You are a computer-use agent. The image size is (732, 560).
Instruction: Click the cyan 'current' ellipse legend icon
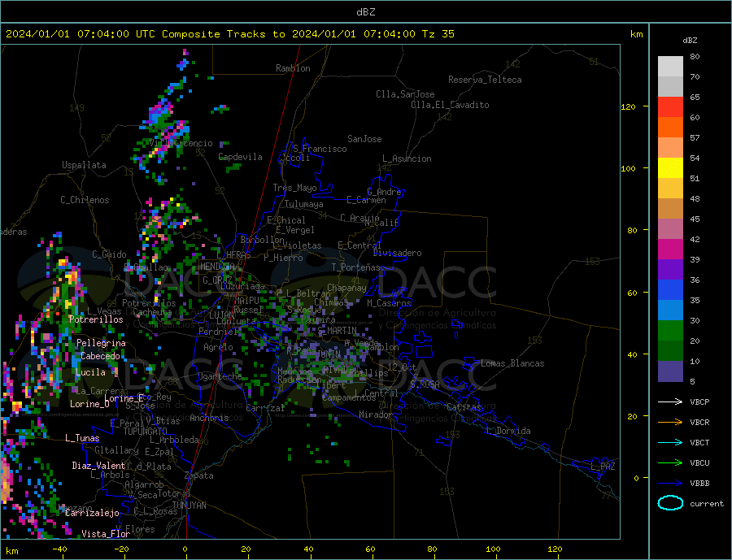click(670, 503)
